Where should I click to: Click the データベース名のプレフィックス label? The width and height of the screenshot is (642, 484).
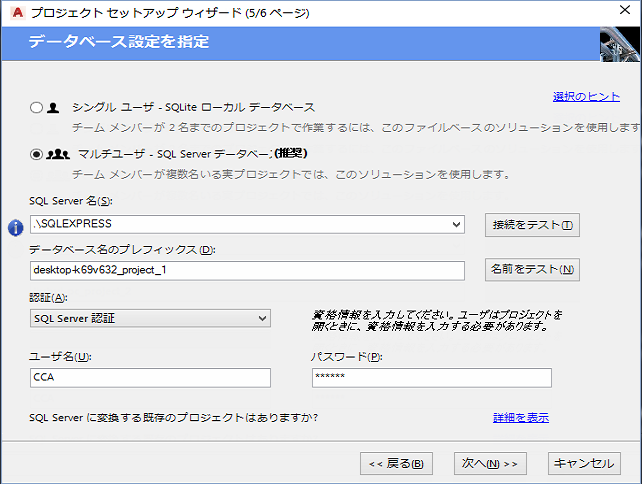pyautogui.click(x=122, y=249)
